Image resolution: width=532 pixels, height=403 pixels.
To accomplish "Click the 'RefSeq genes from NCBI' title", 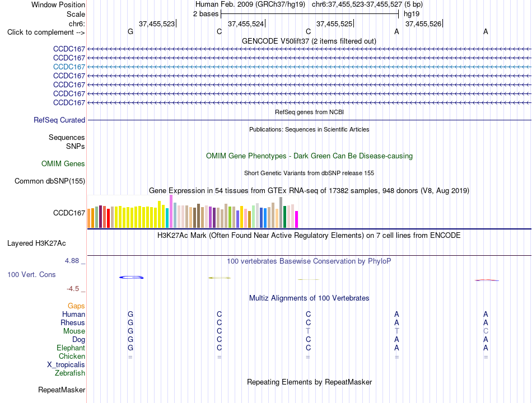I will (x=309, y=112).
